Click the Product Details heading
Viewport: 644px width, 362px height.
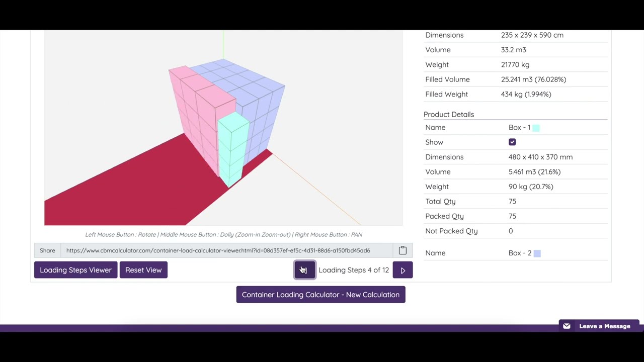click(x=449, y=114)
